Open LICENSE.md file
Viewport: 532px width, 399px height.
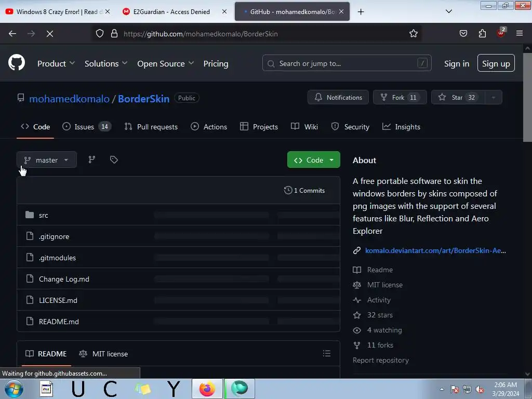click(58, 300)
